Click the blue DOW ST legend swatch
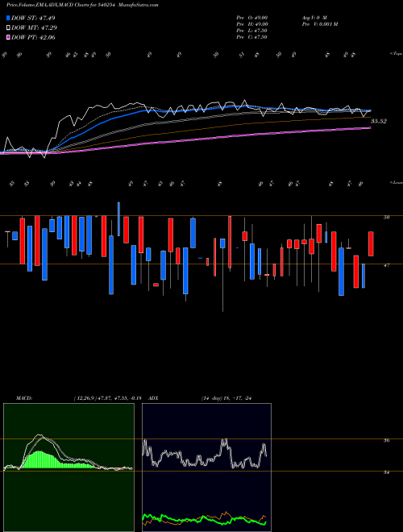Viewport: 403px width, 532px height. point(9,18)
